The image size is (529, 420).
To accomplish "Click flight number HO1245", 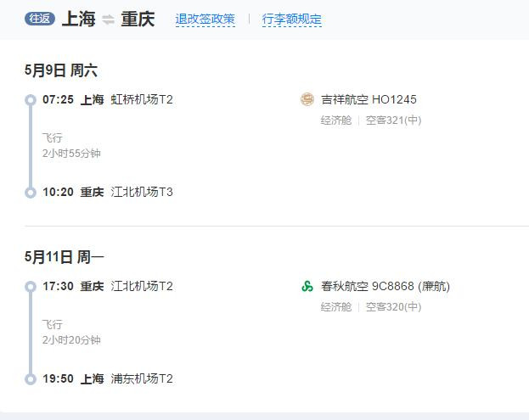I will point(394,99).
